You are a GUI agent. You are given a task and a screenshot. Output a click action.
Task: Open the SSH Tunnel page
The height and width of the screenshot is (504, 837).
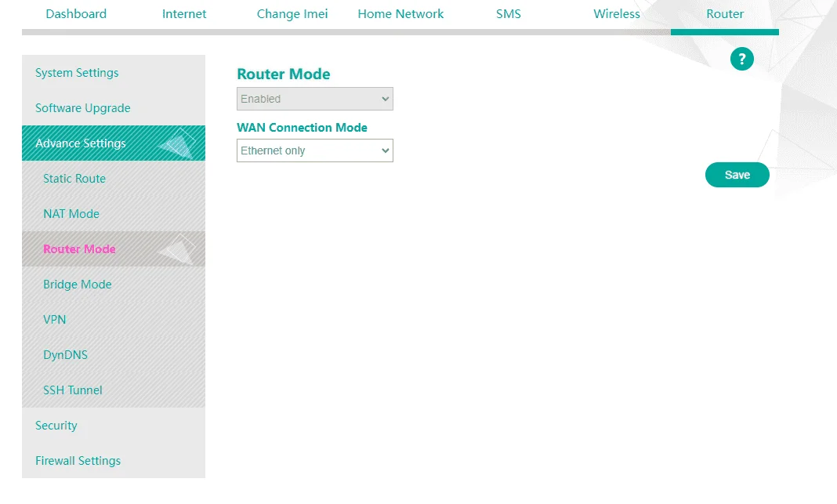point(113,390)
